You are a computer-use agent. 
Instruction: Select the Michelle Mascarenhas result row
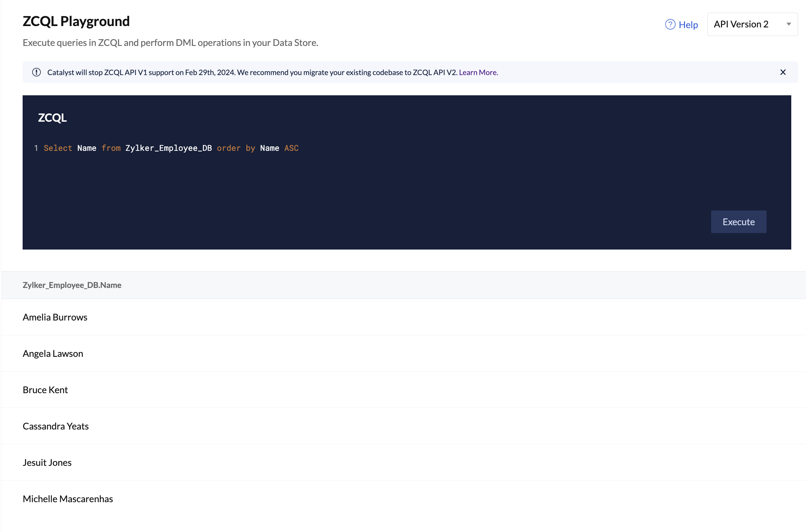(68, 499)
